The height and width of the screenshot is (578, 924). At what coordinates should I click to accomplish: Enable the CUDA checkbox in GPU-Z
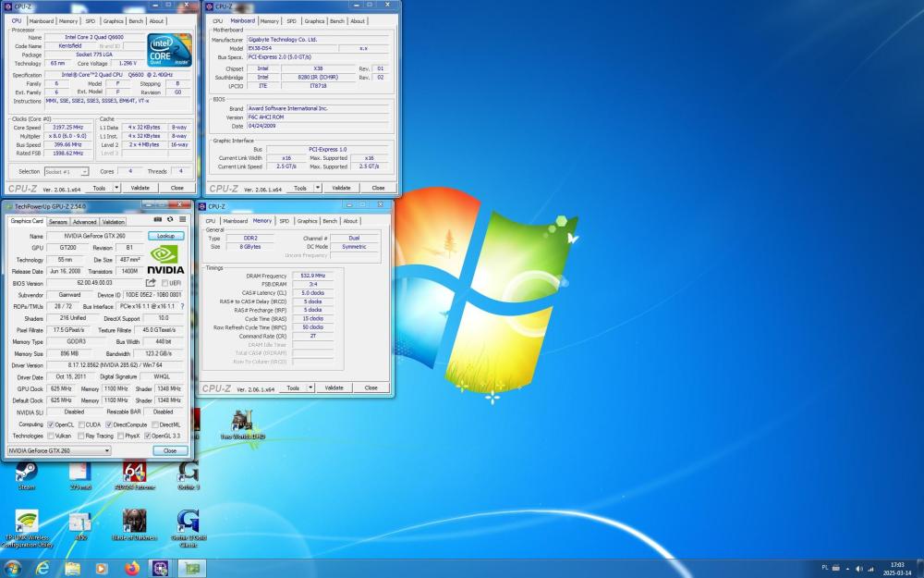[82, 424]
